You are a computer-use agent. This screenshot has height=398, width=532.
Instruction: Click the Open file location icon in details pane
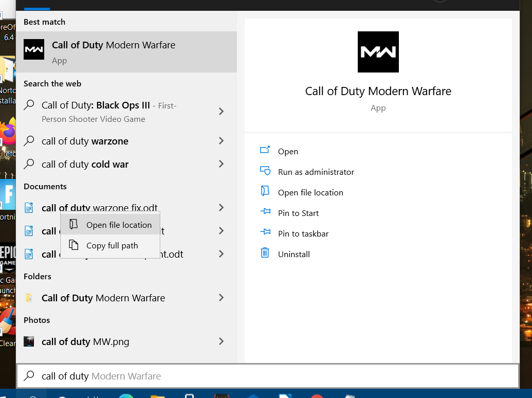(x=265, y=191)
